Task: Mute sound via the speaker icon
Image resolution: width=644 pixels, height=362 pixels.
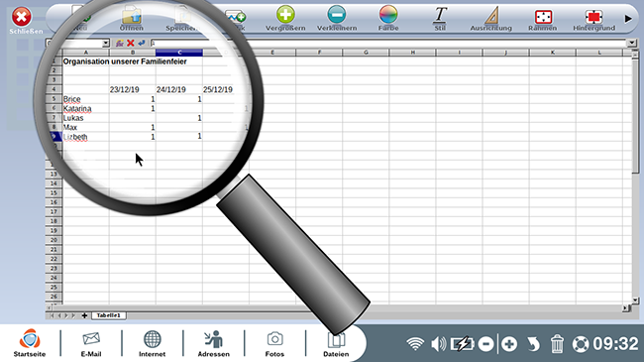Action: tap(439, 343)
